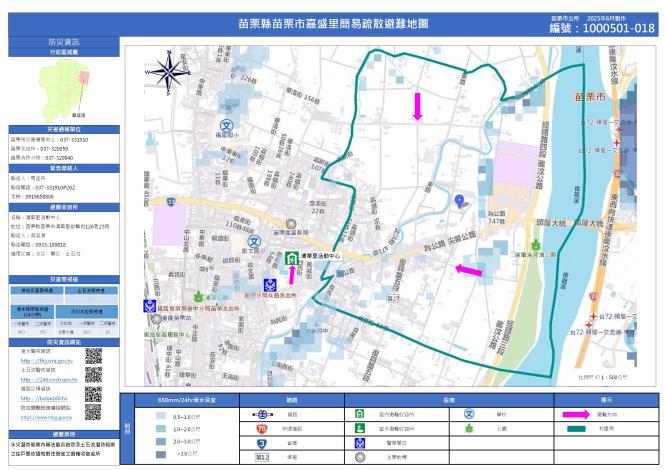
Task: Click the 公園 park icon in legend
Action: coord(468,428)
